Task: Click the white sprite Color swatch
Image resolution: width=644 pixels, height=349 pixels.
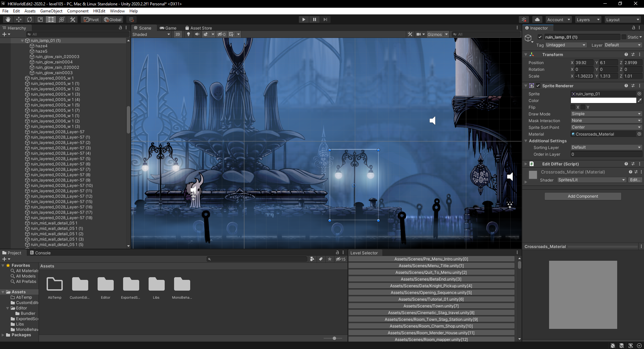Action: [x=603, y=101]
